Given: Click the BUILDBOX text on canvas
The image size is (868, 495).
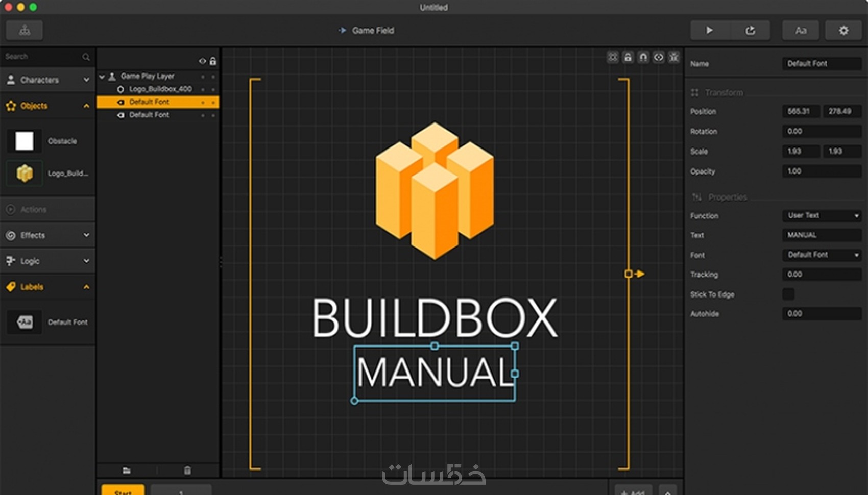Looking at the screenshot, I should click(435, 318).
